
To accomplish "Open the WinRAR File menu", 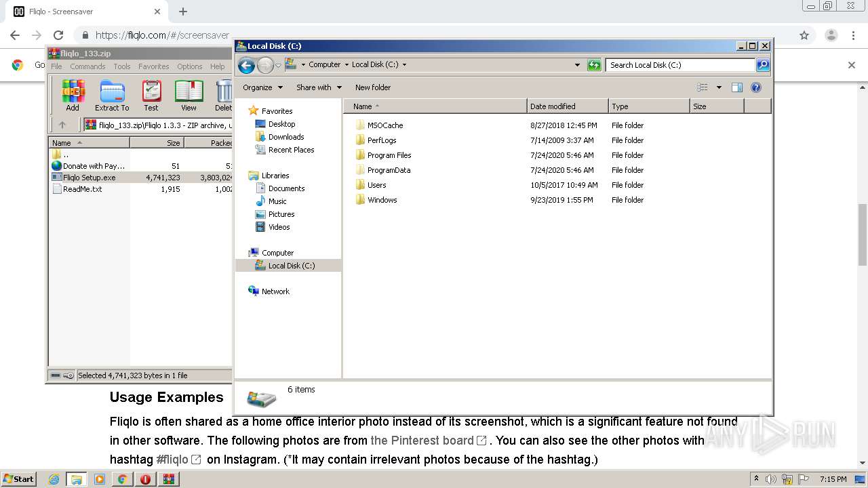I will coord(56,66).
